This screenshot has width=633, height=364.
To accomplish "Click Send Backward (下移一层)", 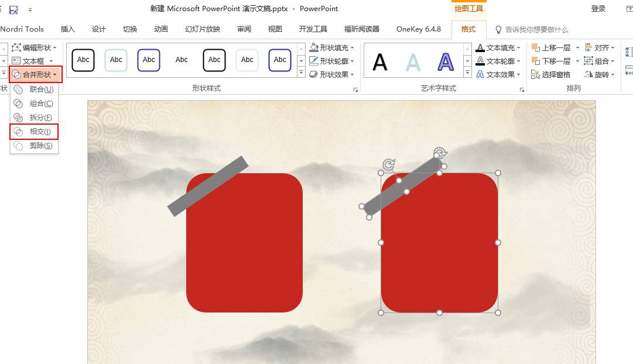I will click(551, 61).
